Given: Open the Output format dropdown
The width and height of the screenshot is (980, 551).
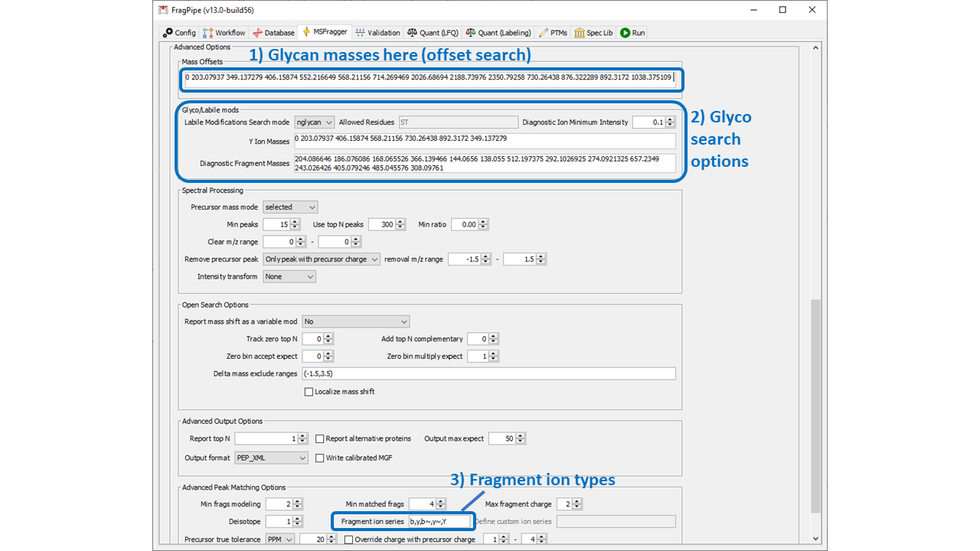Looking at the screenshot, I should tap(272, 458).
